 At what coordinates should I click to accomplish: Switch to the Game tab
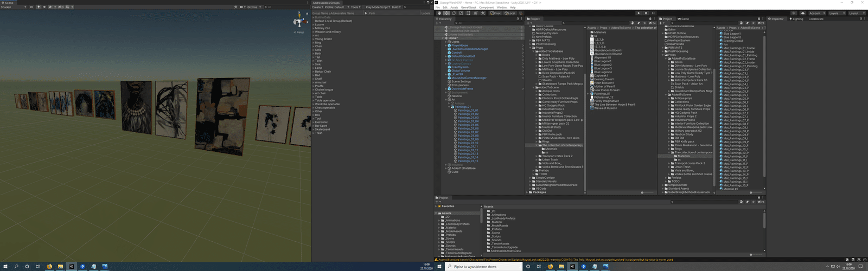coord(684,19)
